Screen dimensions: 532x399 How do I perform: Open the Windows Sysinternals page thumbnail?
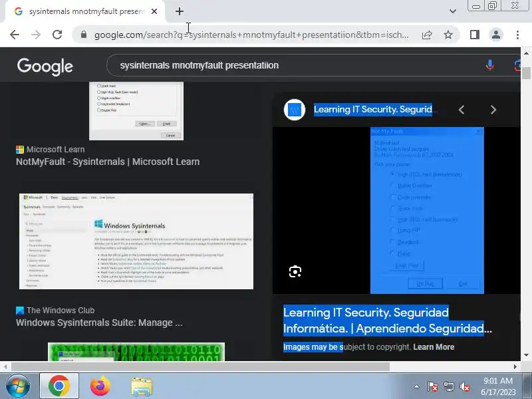[136, 241]
